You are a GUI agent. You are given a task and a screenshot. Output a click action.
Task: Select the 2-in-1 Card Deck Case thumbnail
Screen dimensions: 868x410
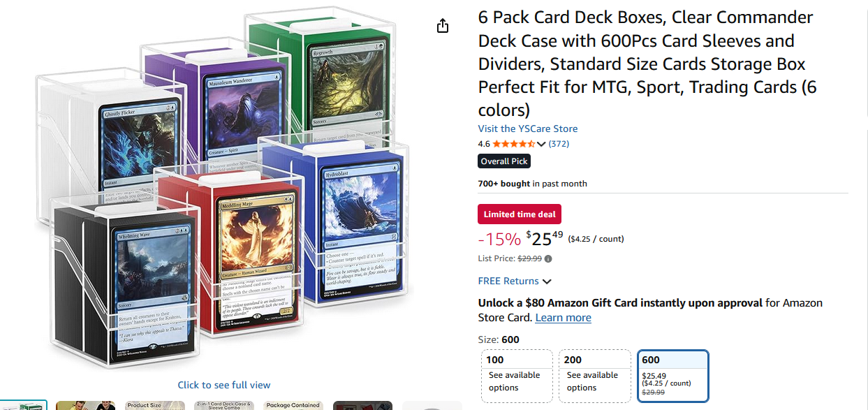pyautogui.click(x=224, y=405)
